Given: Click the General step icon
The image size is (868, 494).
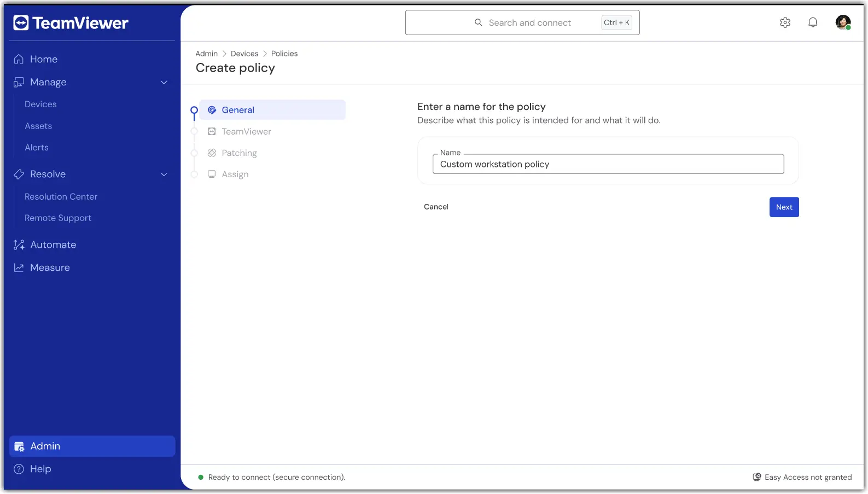Looking at the screenshot, I should click(x=212, y=110).
